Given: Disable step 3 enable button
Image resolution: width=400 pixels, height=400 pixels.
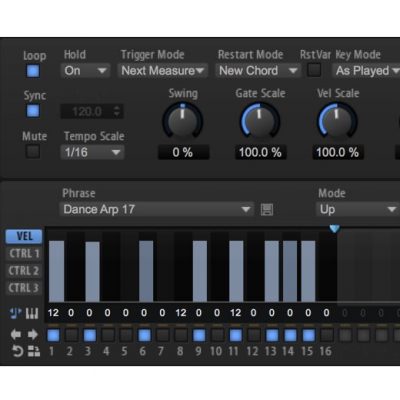Looking at the screenshot, I should coord(90,335).
